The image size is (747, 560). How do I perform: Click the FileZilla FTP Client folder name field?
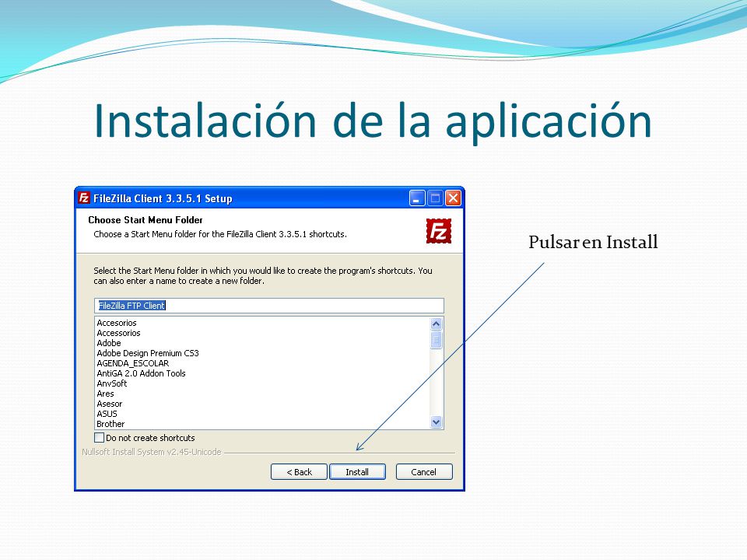269,305
